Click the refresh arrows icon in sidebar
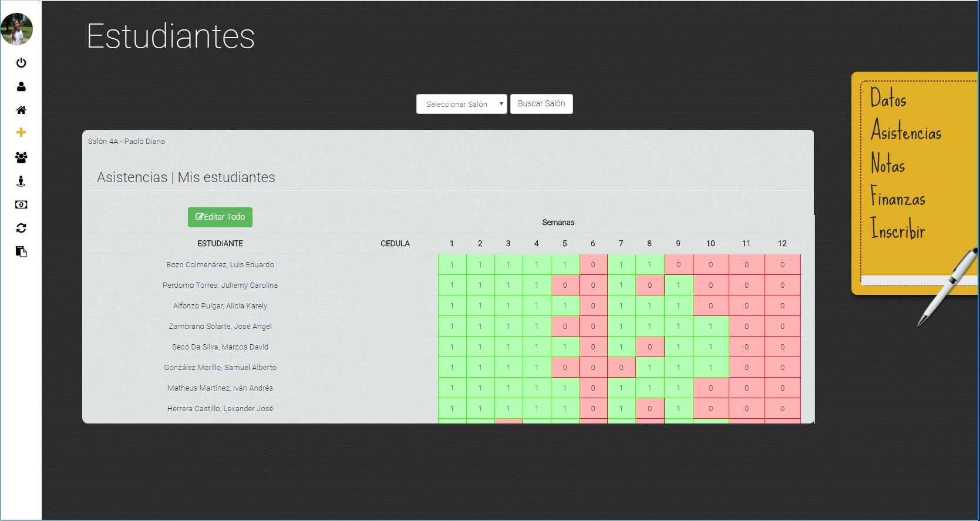The height and width of the screenshot is (521, 980). (21, 228)
